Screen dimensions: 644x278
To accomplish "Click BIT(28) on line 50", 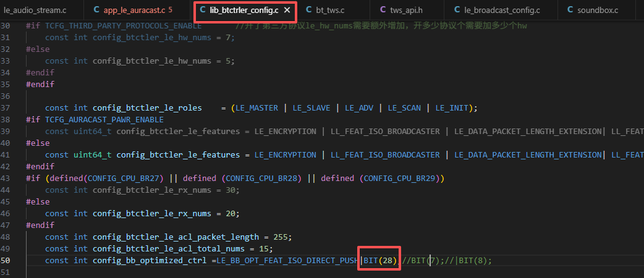I will point(381,260).
